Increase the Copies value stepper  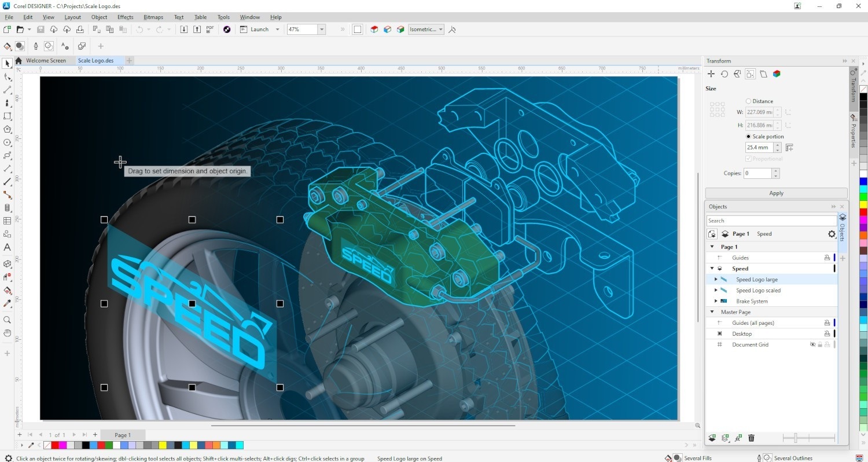[x=775, y=171]
